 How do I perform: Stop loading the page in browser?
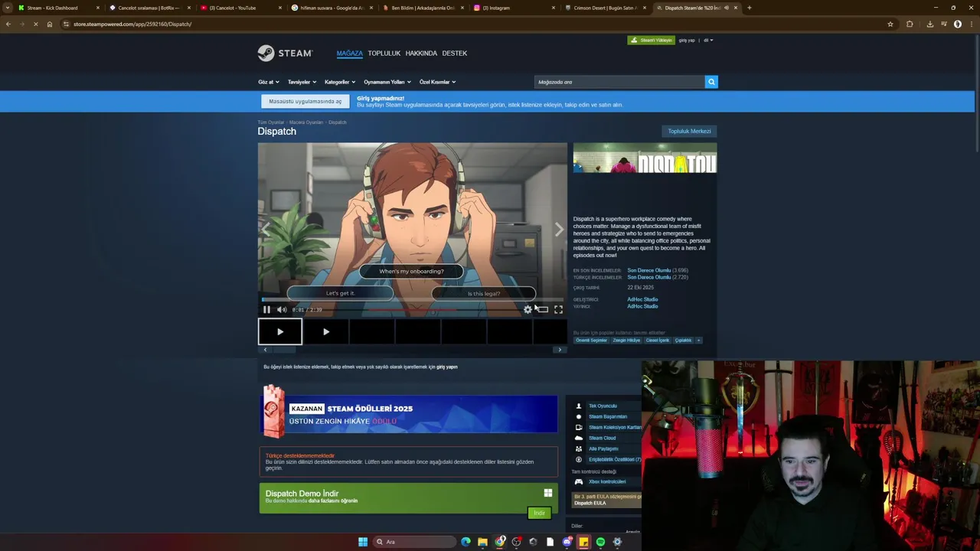click(35, 24)
